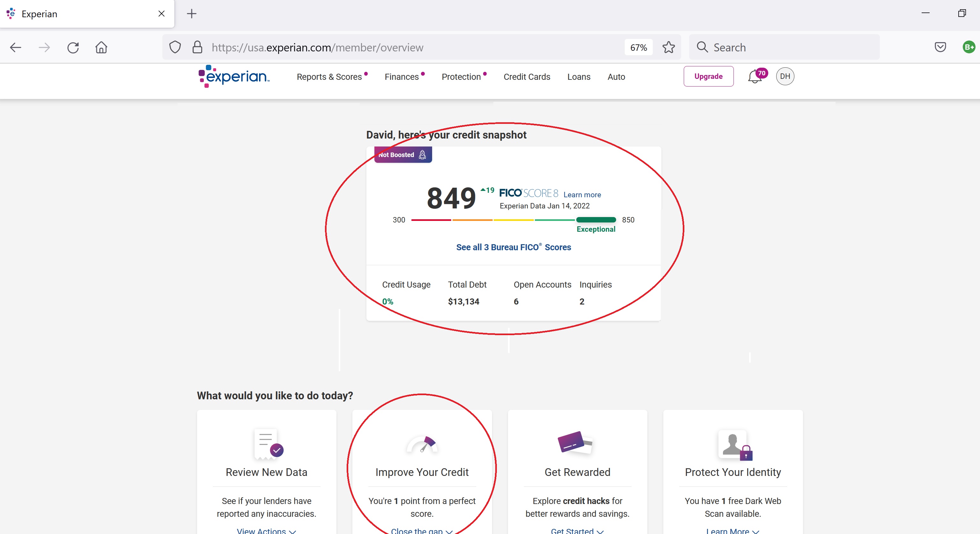Click the Experian favicon on the tab

click(11, 13)
